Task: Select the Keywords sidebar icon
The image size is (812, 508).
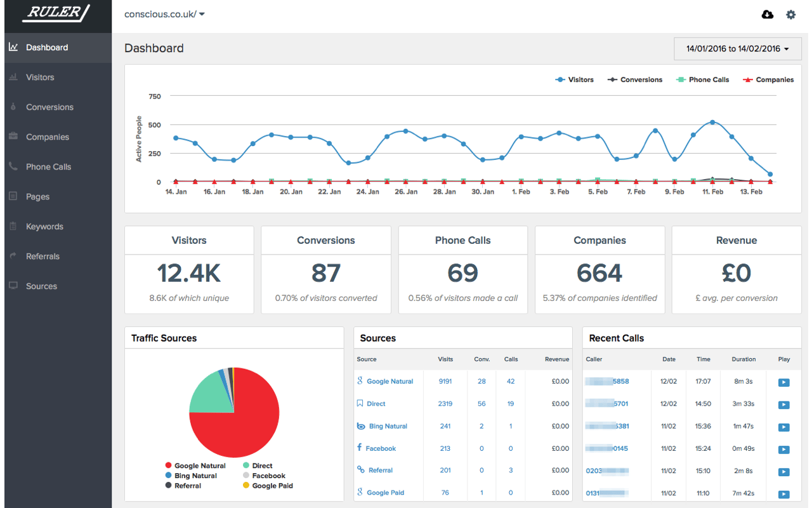Action: (13, 226)
